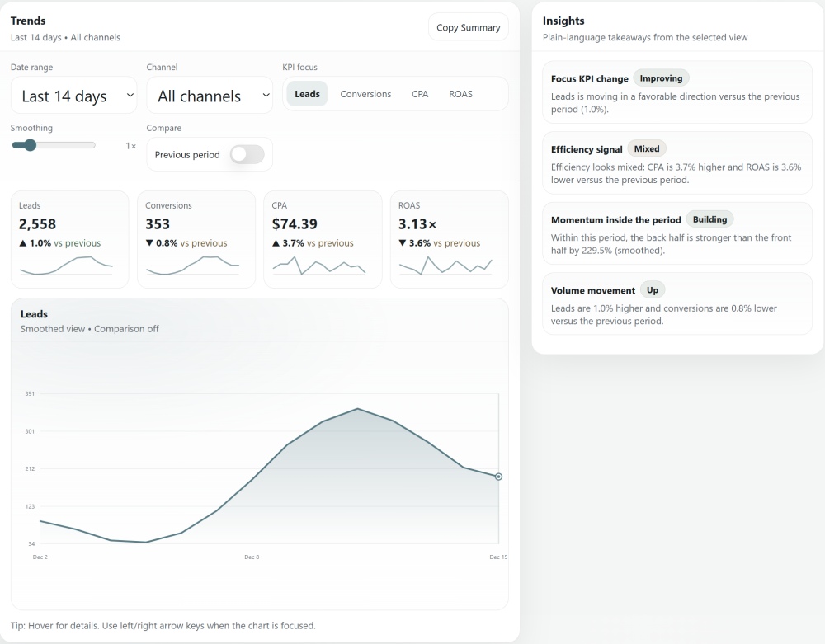Switch KPI focus to ROAS
The width and height of the screenshot is (825, 644).
[x=460, y=94]
